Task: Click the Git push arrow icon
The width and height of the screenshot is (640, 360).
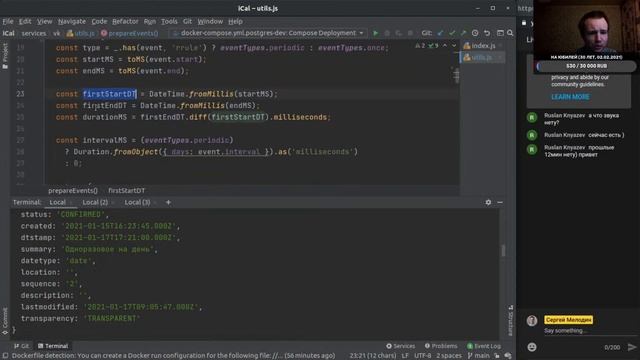Action: coord(463,33)
